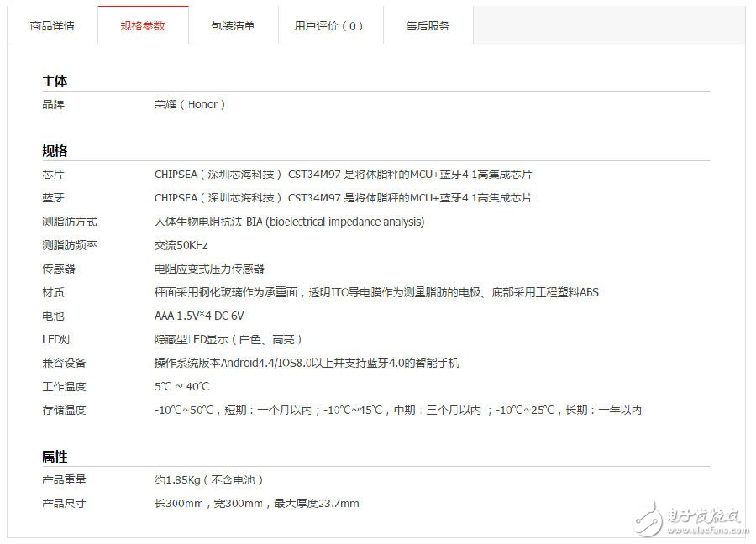The height and width of the screenshot is (544, 756).
Task: Select the 包装清单 tab
Action: (233, 25)
